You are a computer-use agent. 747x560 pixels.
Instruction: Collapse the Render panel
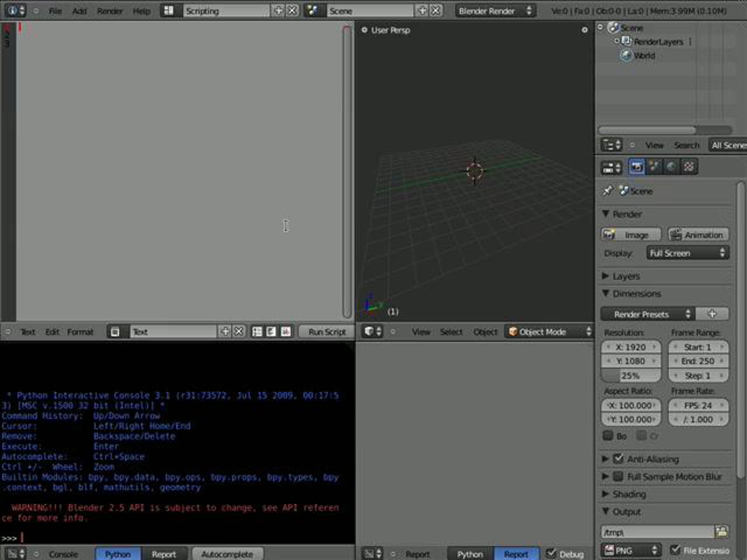click(606, 214)
